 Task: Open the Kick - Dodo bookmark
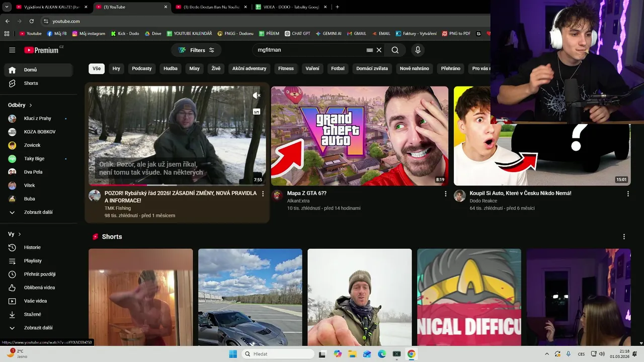pos(124,34)
